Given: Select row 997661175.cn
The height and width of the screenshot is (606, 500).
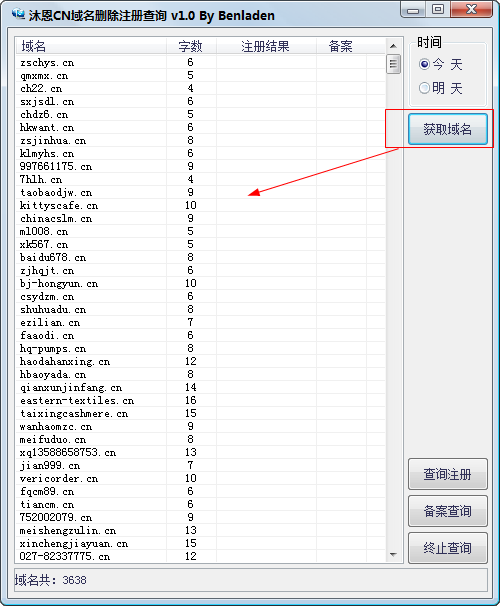Looking at the screenshot, I should click(201, 167).
